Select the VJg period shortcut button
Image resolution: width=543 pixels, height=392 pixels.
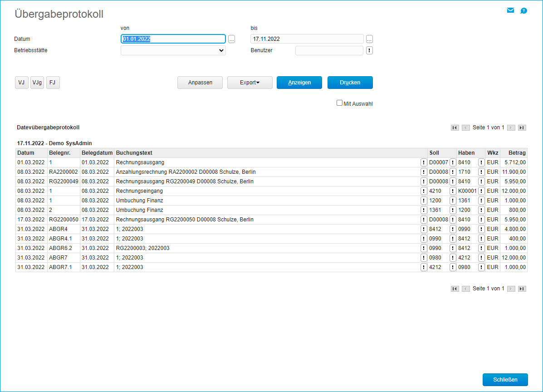pyautogui.click(x=37, y=83)
